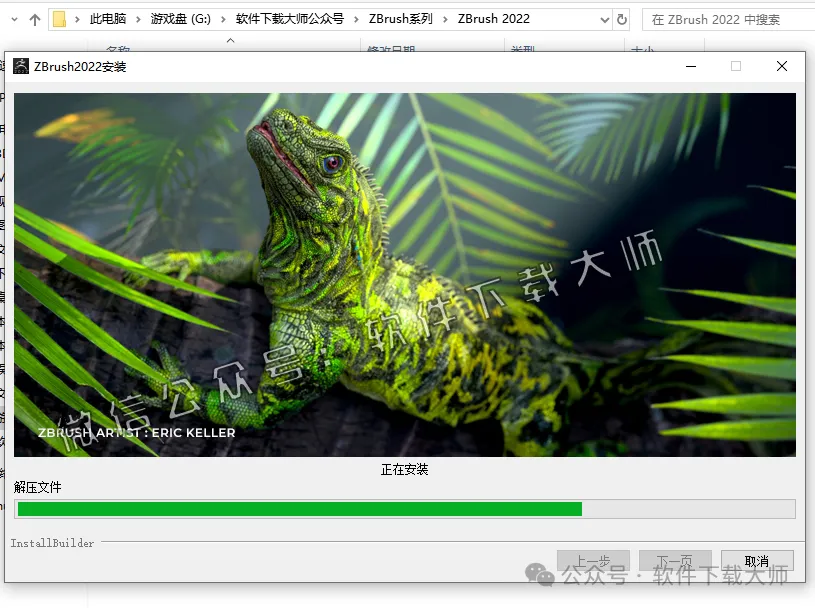Click the 下一页 button in the installer
Image resolution: width=815 pixels, height=608 pixels.
(x=676, y=560)
